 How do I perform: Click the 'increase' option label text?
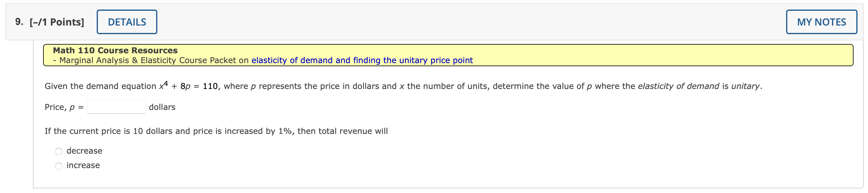click(83, 165)
